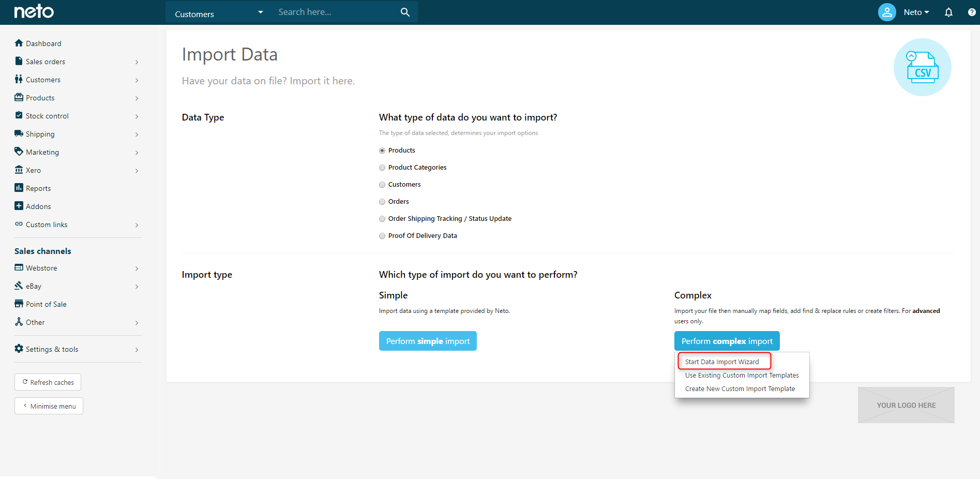
Task: Open the Neto account dropdown
Action: point(916,12)
